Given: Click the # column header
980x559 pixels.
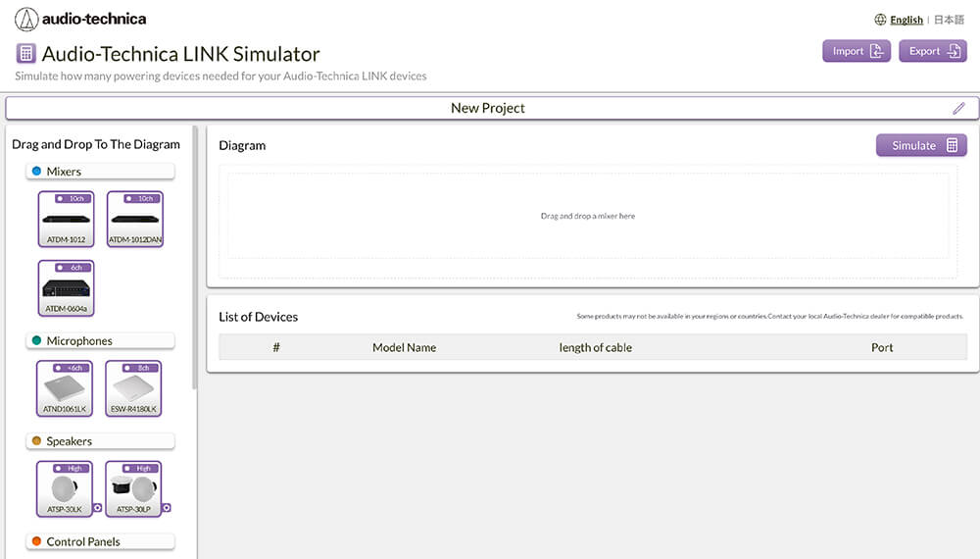Looking at the screenshot, I should click(276, 347).
